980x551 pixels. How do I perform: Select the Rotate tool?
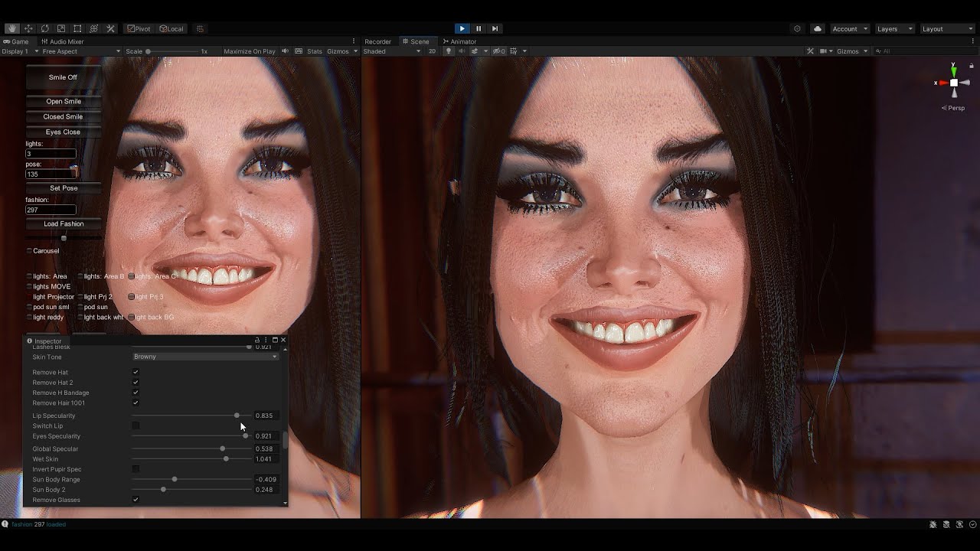coord(44,28)
